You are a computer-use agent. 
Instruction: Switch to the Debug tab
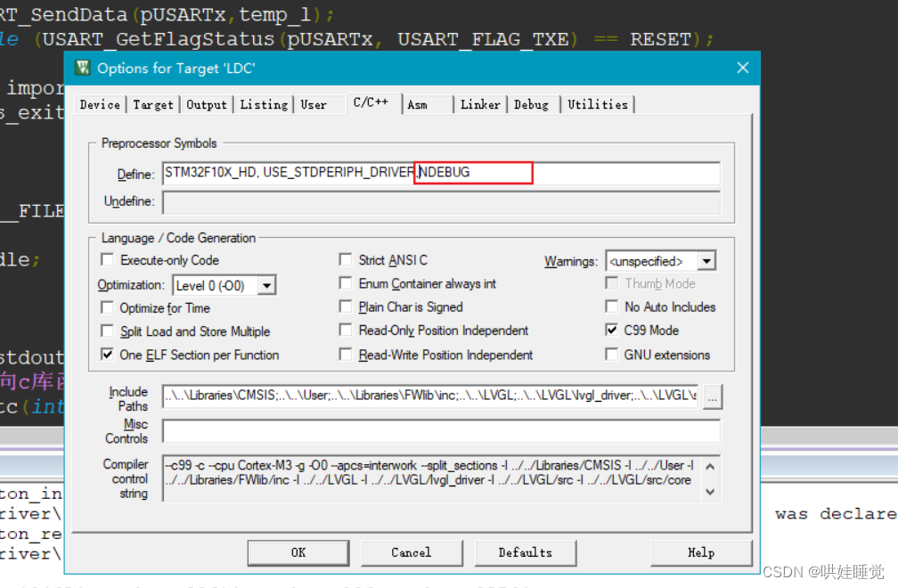532,104
